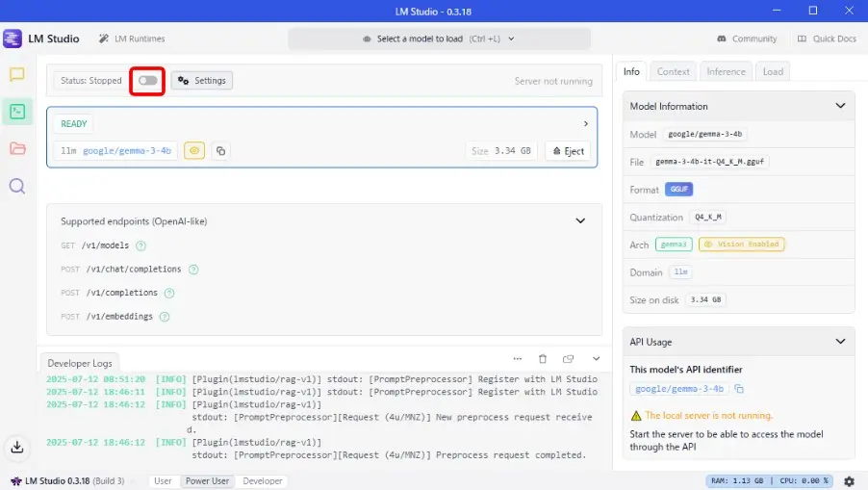868x490 pixels.
Task: Click the Status: Stopped label
Action: (90, 81)
